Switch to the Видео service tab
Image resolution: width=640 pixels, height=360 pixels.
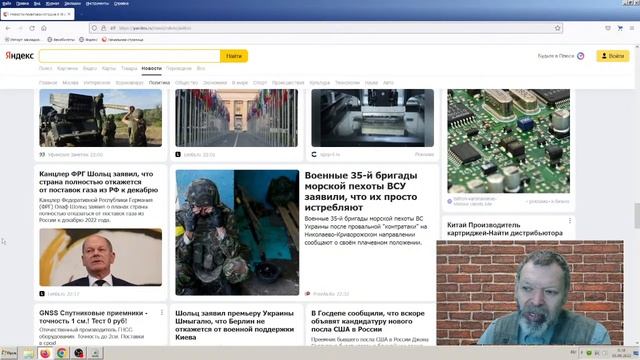(x=90, y=69)
